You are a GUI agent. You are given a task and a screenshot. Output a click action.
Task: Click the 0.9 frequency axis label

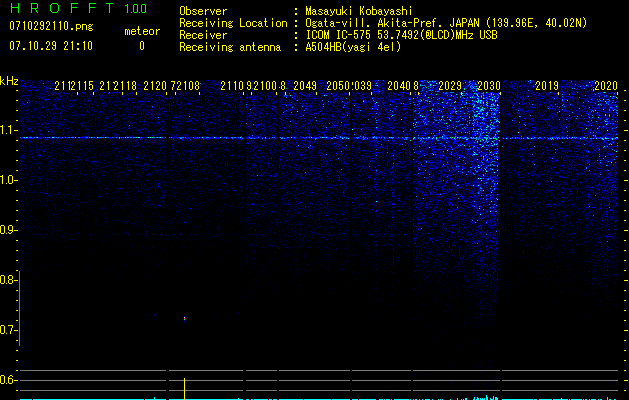coord(9,230)
